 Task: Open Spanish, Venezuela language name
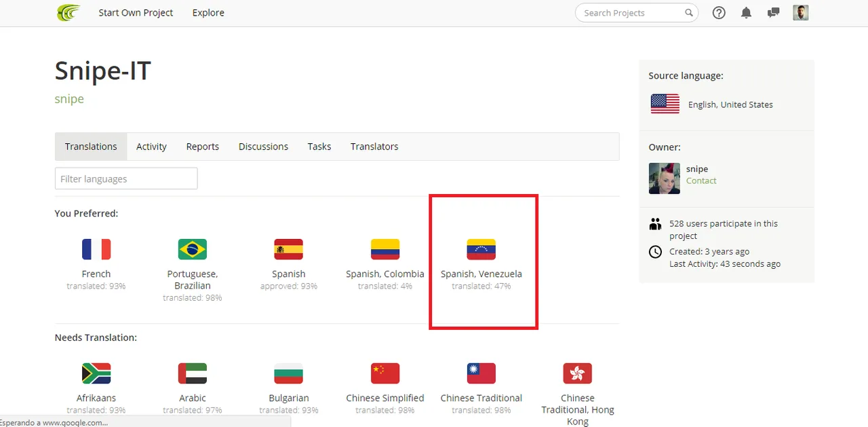coord(481,274)
